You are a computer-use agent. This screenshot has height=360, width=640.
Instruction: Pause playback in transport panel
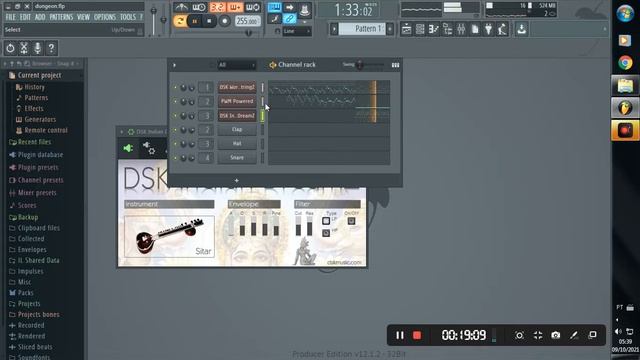[195, 21]
